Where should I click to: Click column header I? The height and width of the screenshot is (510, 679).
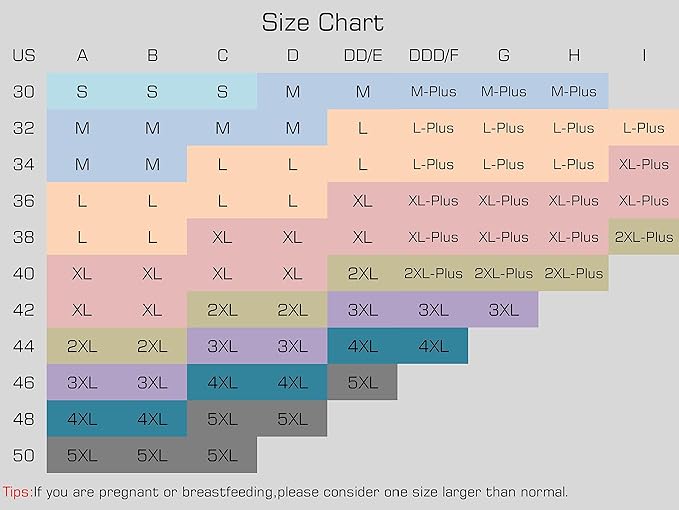[643, 56]
